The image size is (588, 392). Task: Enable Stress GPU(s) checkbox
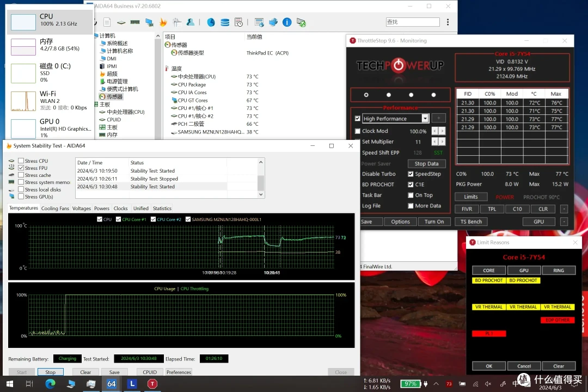tap(21, 196)
